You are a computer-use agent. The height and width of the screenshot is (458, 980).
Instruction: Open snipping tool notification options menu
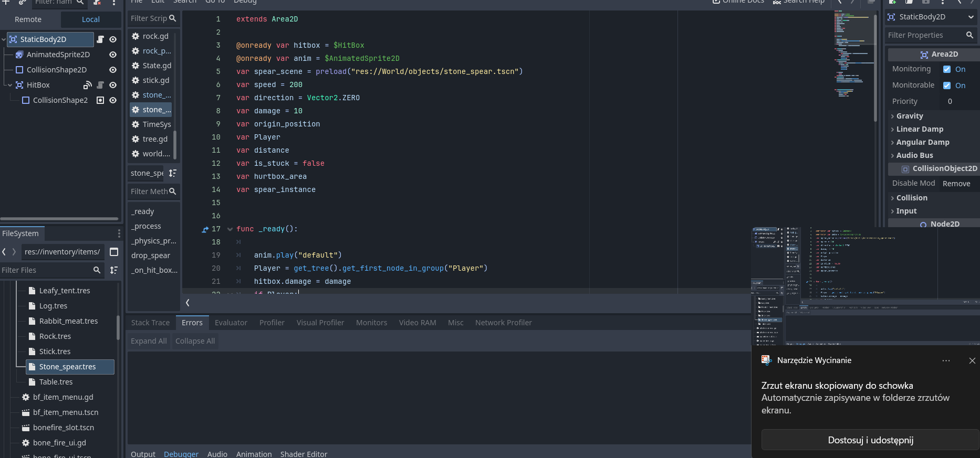pos(946,360)
